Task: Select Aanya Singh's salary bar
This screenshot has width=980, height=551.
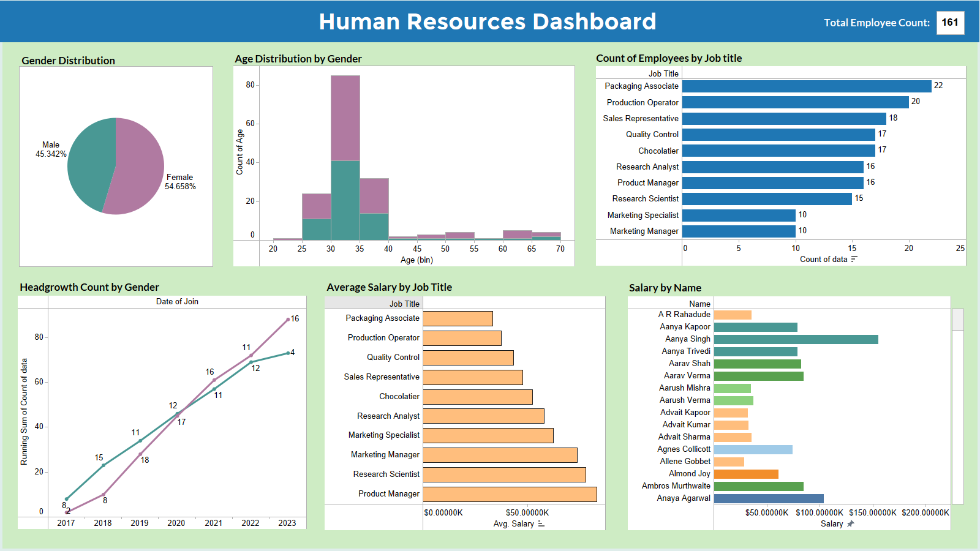Action: pyautogui.click(x=796, y=338)
